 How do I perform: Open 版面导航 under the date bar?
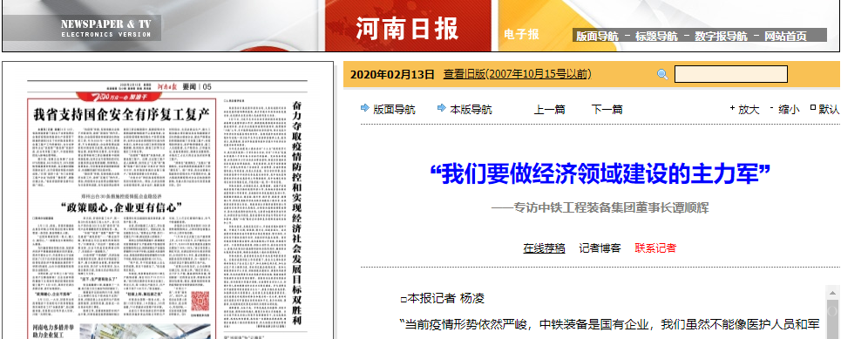[394, 110]
